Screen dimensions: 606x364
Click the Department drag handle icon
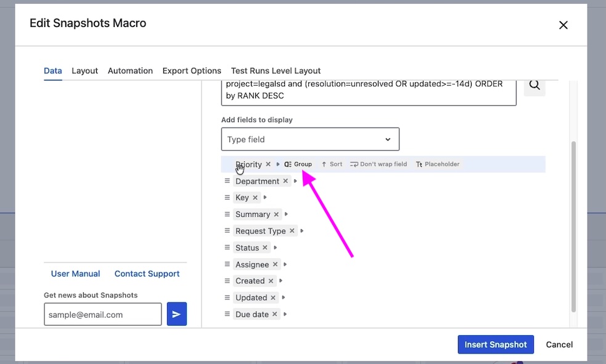coord(227,181)
